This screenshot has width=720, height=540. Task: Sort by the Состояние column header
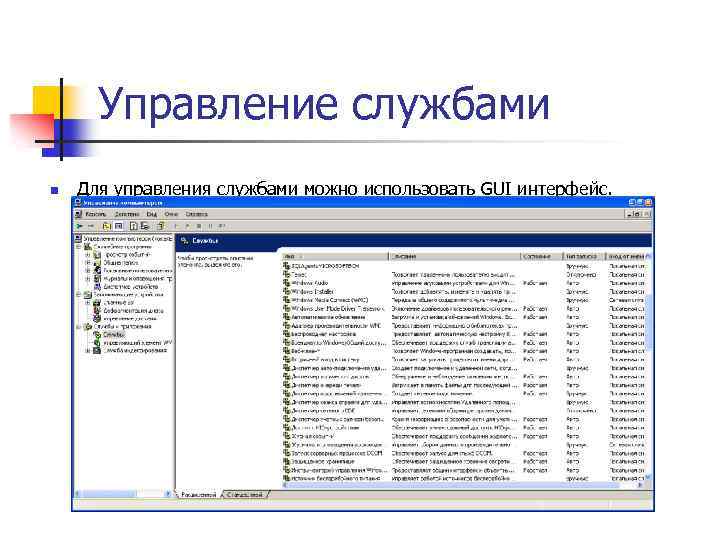(x=542, y=256)
